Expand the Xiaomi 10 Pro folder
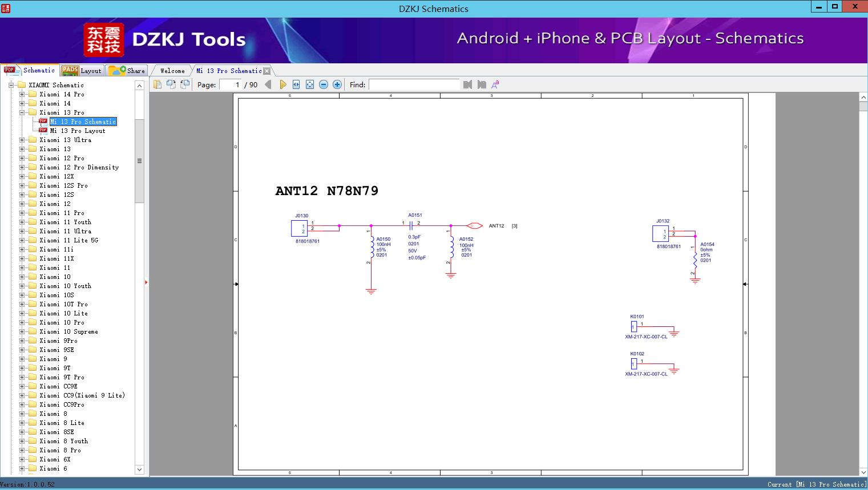The image size is (868, 490). point(22,322)
